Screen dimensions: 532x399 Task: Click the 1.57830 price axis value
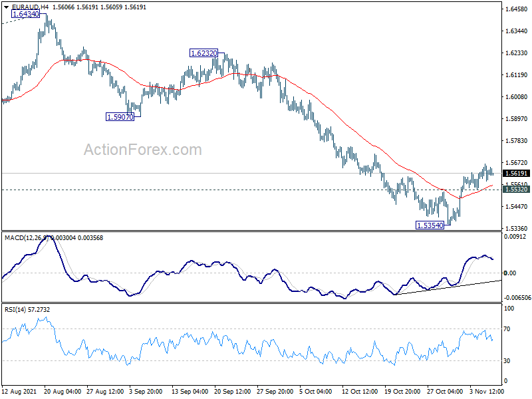517,141
